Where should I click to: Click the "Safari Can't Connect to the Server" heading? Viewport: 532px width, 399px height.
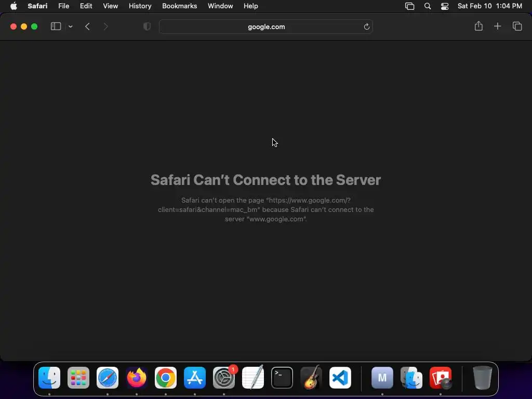click(265, 180)
